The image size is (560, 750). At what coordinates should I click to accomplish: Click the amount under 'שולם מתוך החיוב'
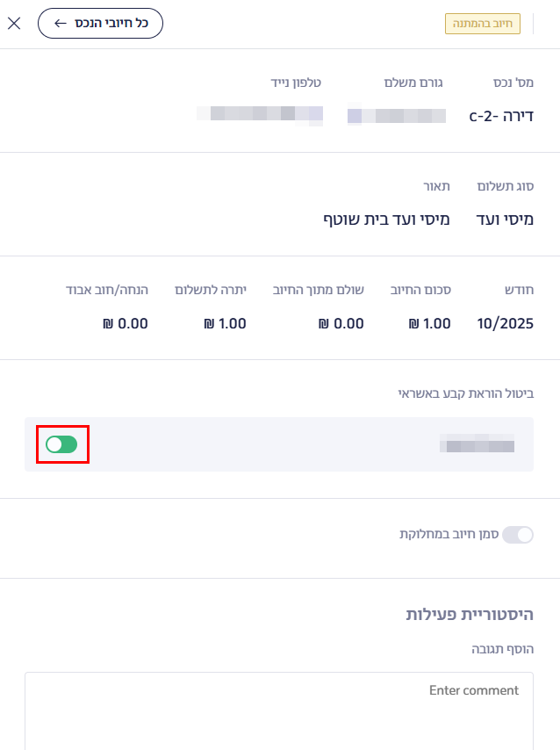pos(343,323)
